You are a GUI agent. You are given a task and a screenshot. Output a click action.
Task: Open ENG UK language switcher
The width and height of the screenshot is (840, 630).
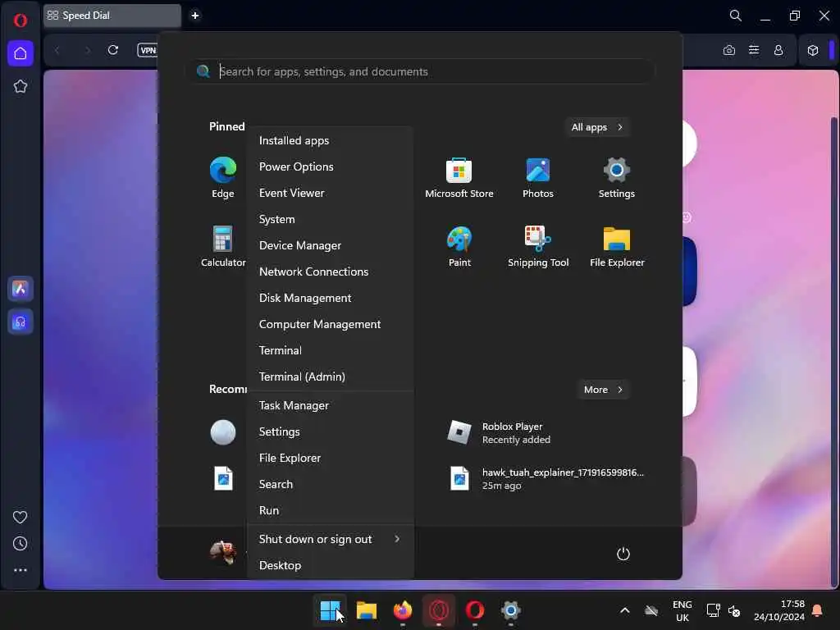tap(682, 610)
